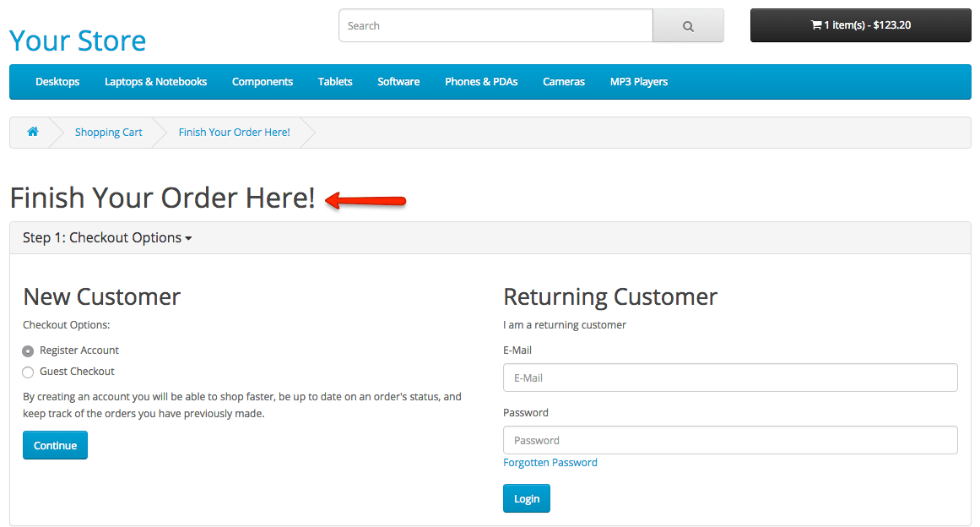Screen dimensions: 980x527
Task: Open Laptops & Notebooks menu
Action: coord(155,82)
